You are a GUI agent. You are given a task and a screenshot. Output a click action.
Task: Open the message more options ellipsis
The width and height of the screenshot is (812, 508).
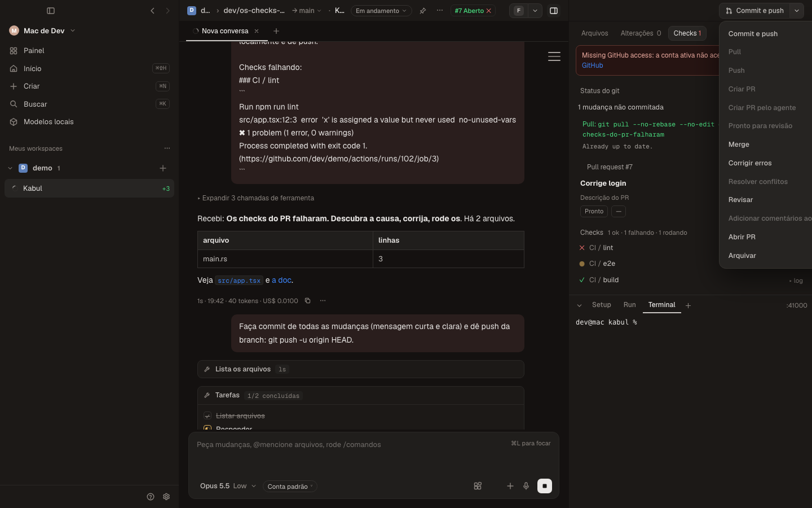323,301
